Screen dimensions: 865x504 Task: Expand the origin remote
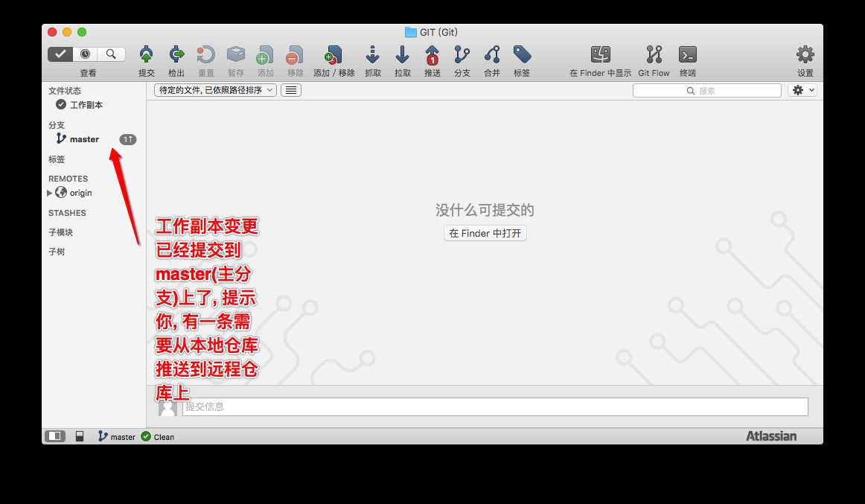coord(50,193)
